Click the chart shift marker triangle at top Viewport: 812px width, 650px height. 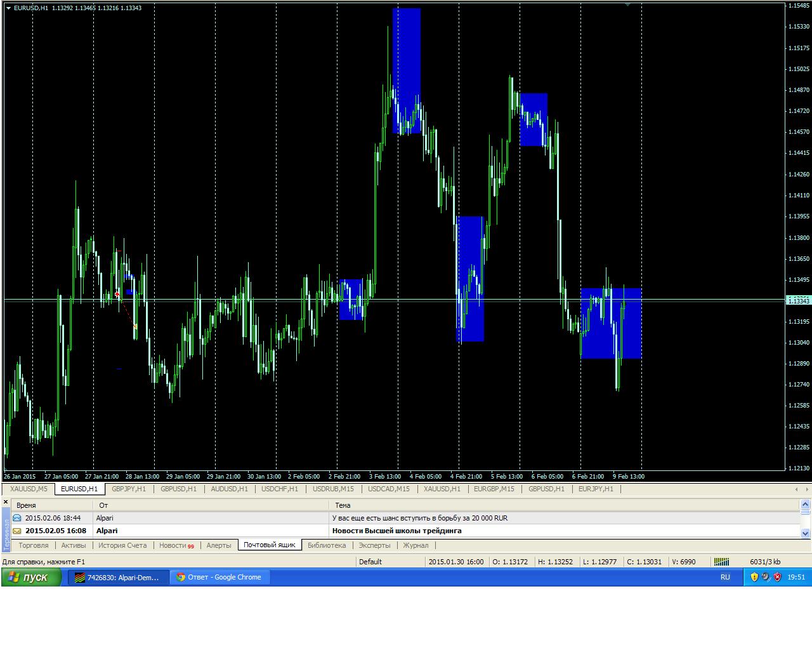(x=627, y=4)
